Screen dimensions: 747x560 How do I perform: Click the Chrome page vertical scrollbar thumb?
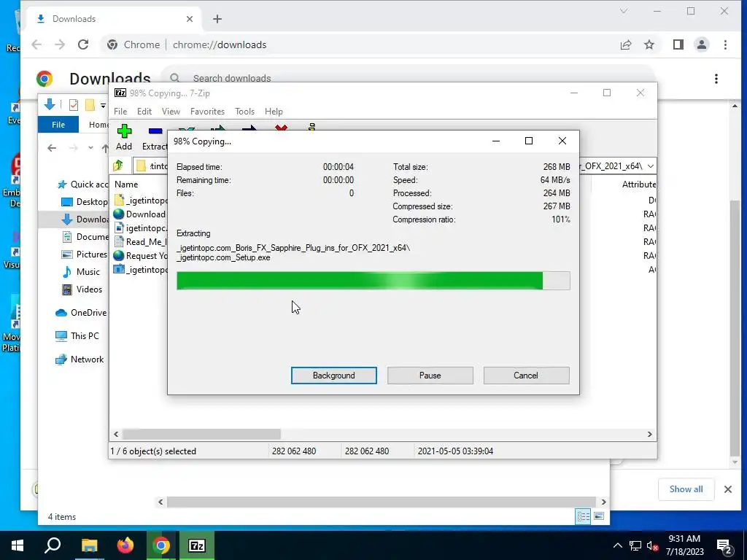click(735, 328)
